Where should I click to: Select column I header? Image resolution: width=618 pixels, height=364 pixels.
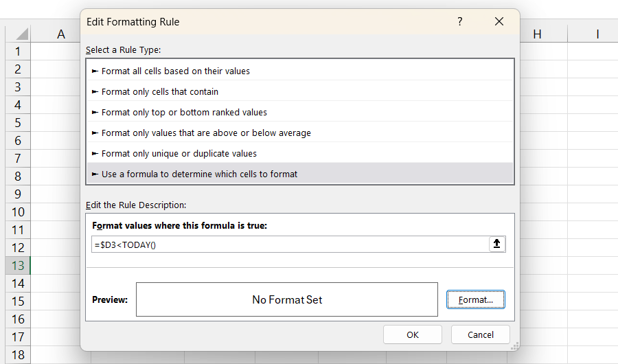click(597, 34)
